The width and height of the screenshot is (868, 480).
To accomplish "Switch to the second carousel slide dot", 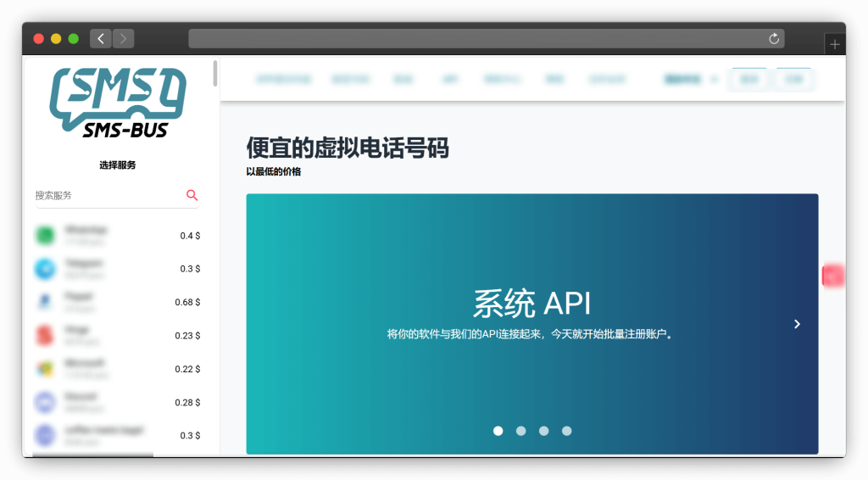I will click(521, 431).
